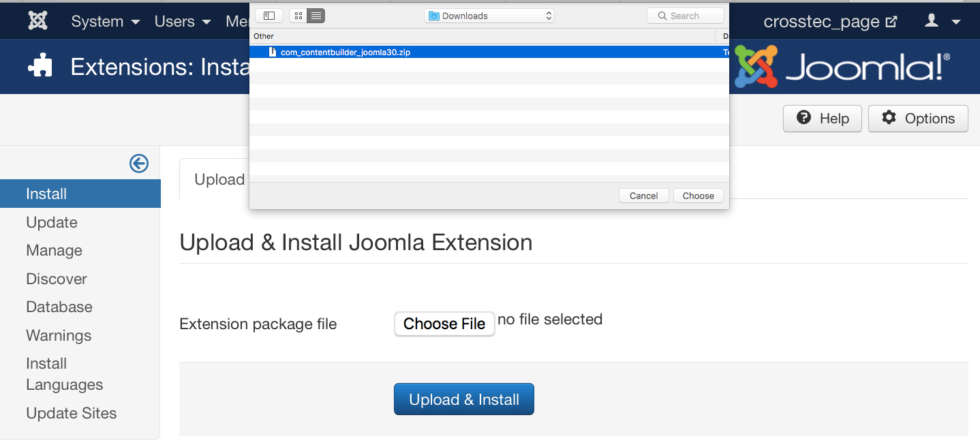Click the Other column header in file dialog
This screenshot has height=443, width=980.
pyautogui.click(x=264, y=36)
